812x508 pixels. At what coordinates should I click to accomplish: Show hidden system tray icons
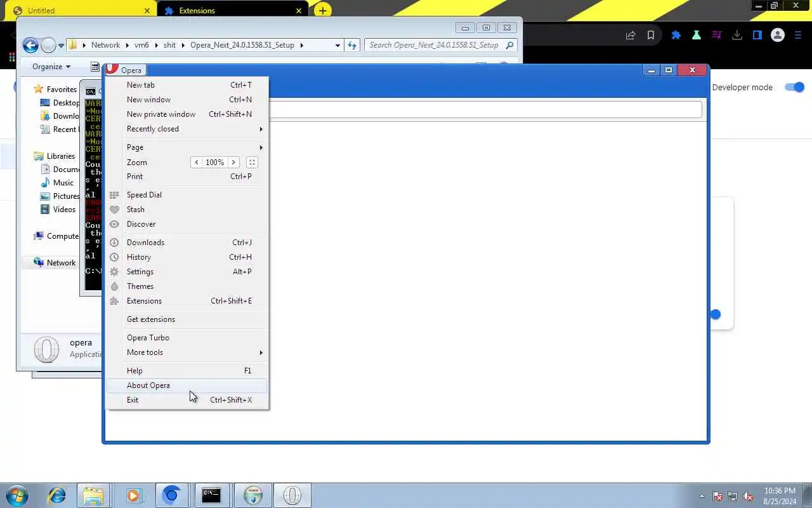tap(702, 496)
